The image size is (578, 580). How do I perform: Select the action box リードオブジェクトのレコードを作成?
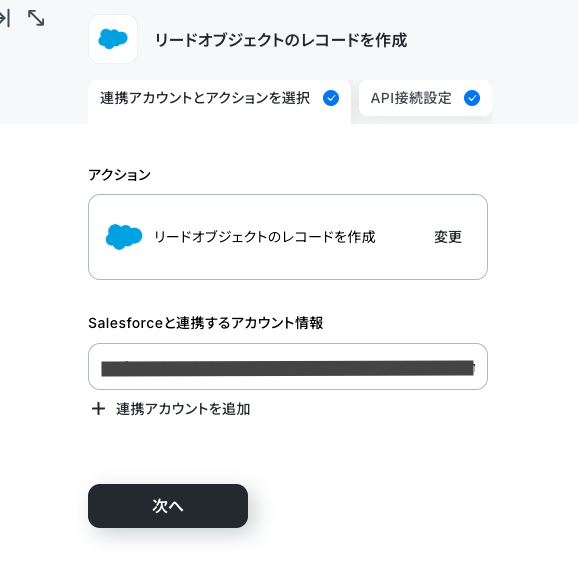288,237
